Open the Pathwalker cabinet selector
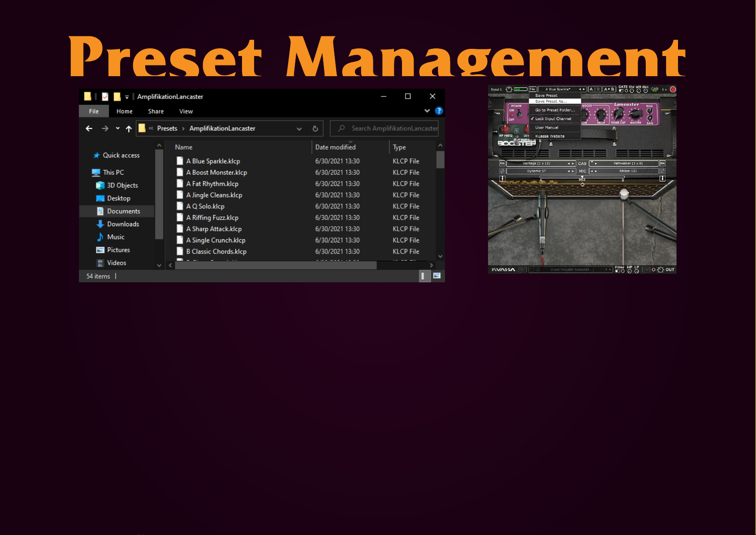 [x=624, y=164]
